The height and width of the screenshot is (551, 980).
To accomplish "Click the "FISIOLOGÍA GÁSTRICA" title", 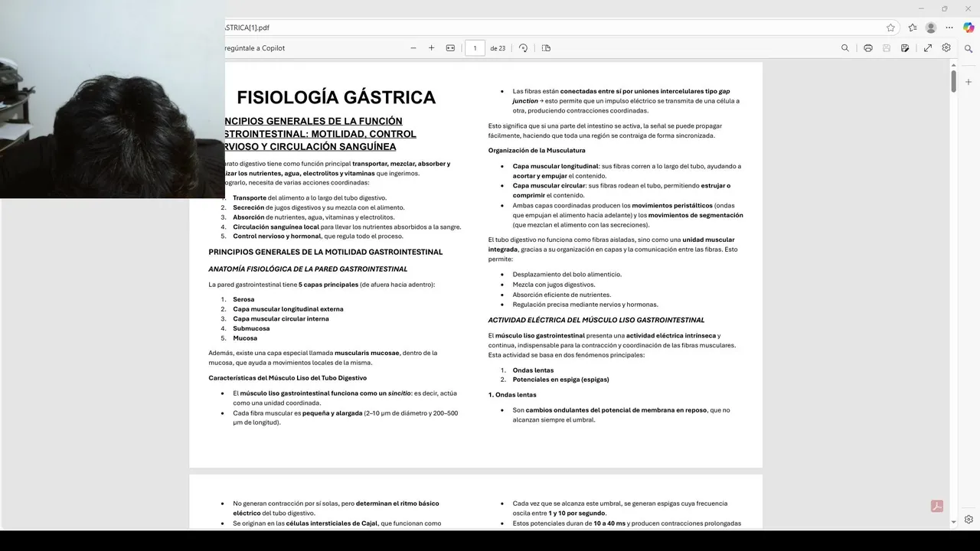I will click(x=336, y=97).
